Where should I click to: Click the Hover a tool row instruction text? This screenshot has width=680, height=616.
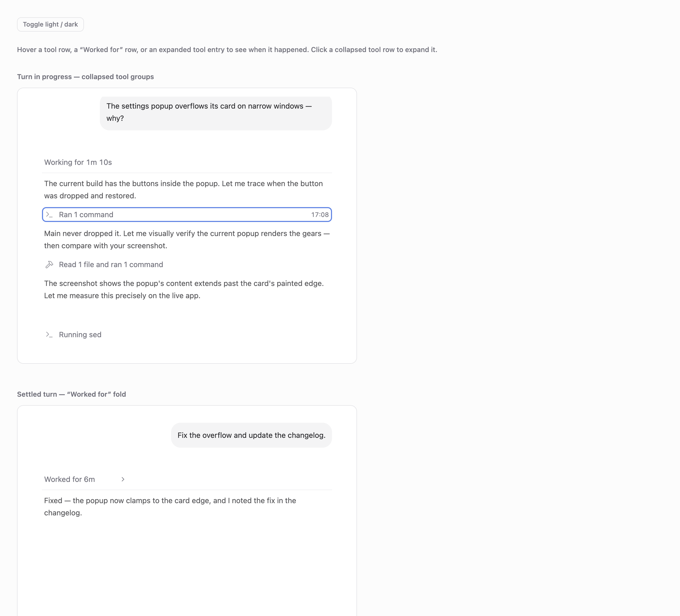tap(227, 50)
